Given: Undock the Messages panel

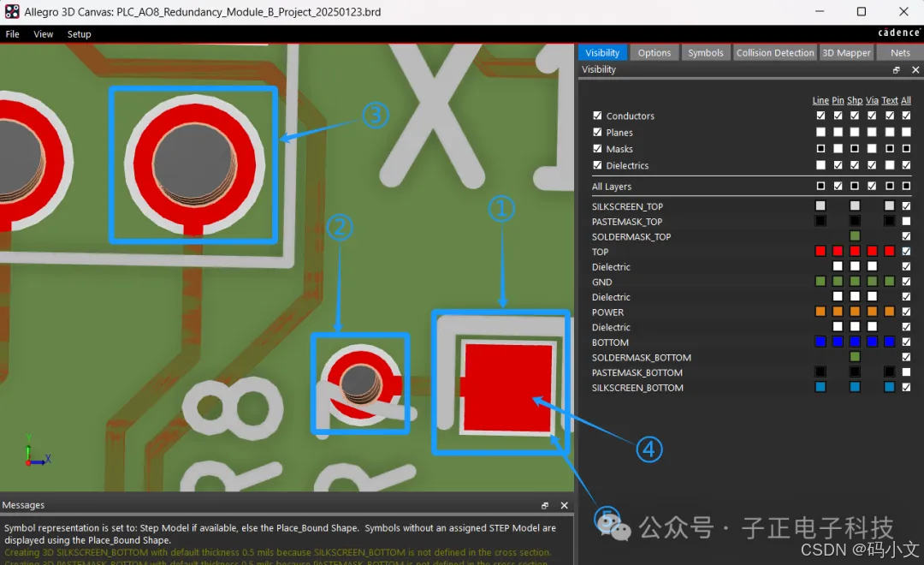Looking at the screenshot, I should click(545, 505).
